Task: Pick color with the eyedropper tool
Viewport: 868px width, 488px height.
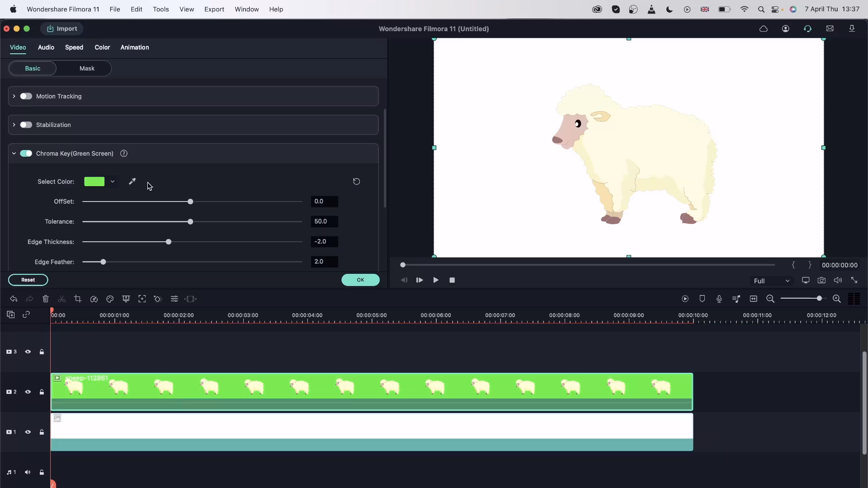Action: click(132, 181)
